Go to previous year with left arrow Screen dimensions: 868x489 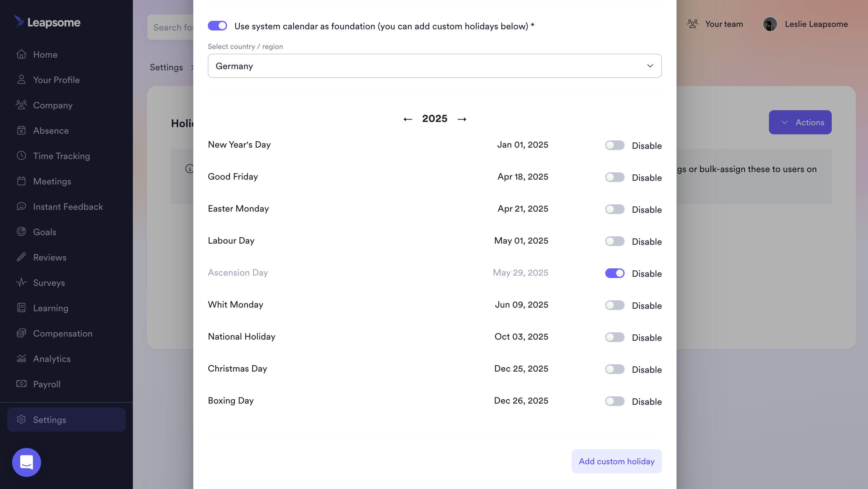[x=408, y=119]
